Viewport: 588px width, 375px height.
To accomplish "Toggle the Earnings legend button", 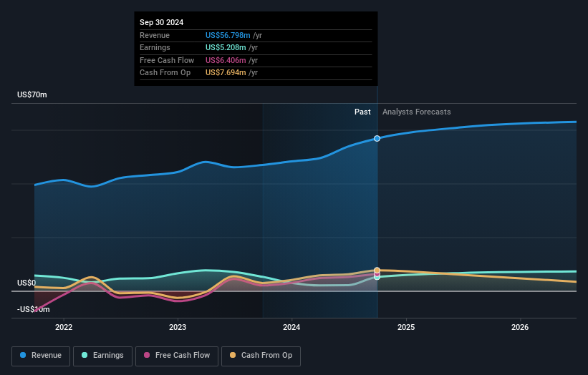I will 102,356.
